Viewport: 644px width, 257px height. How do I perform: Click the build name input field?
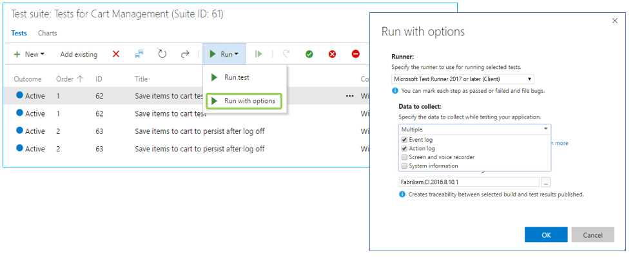pos(469,182)
